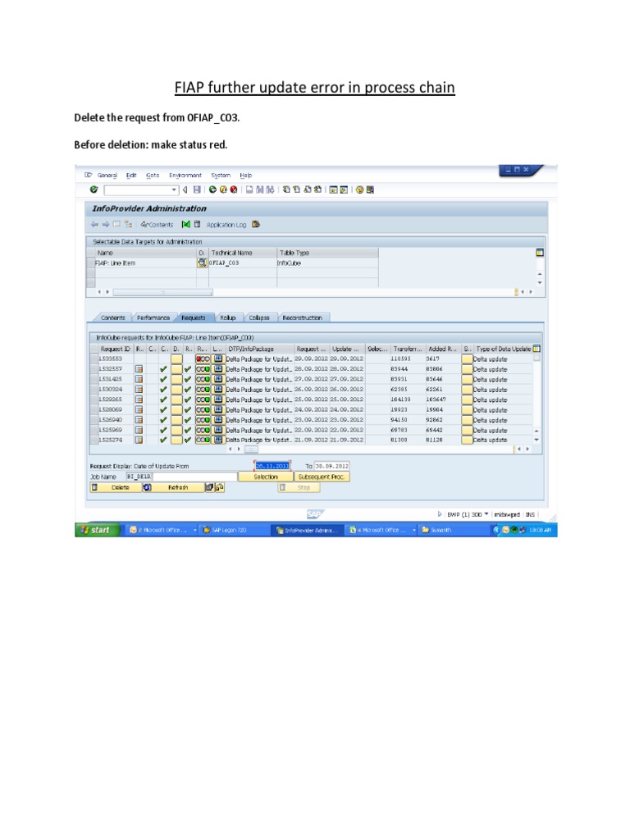Select row of request 1529265 via row selector
The width and height of the screenshot is (630, 840).
(x=94, y=399)
